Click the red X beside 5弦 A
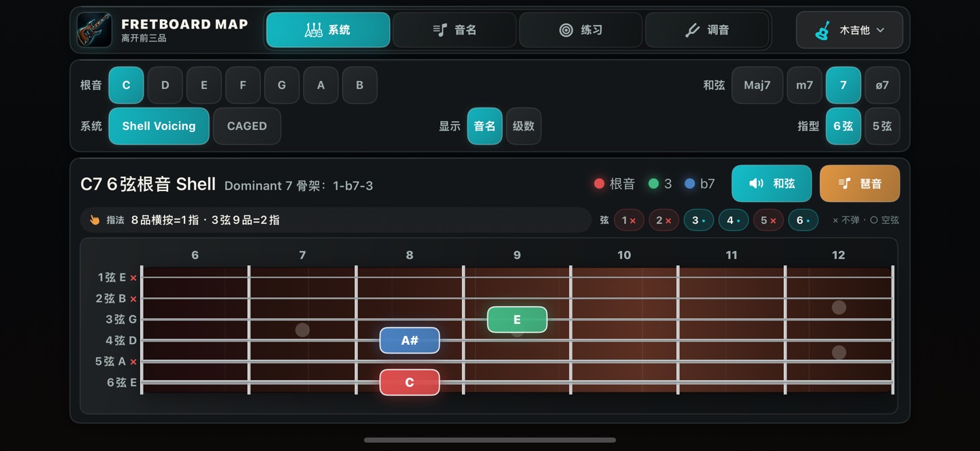The height and width of the screenshot is (451, 980). click(x=133, y=362)
